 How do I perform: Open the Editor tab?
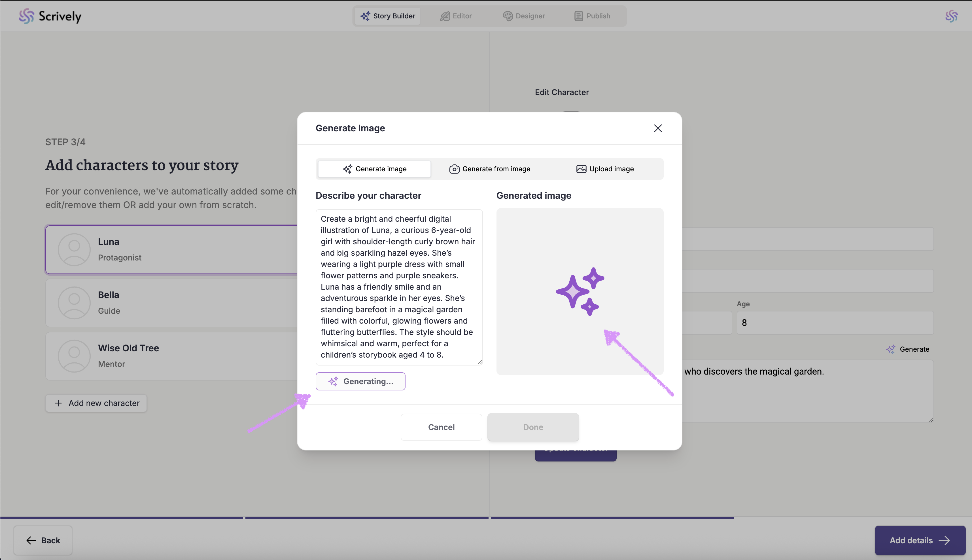click(456, 16)
